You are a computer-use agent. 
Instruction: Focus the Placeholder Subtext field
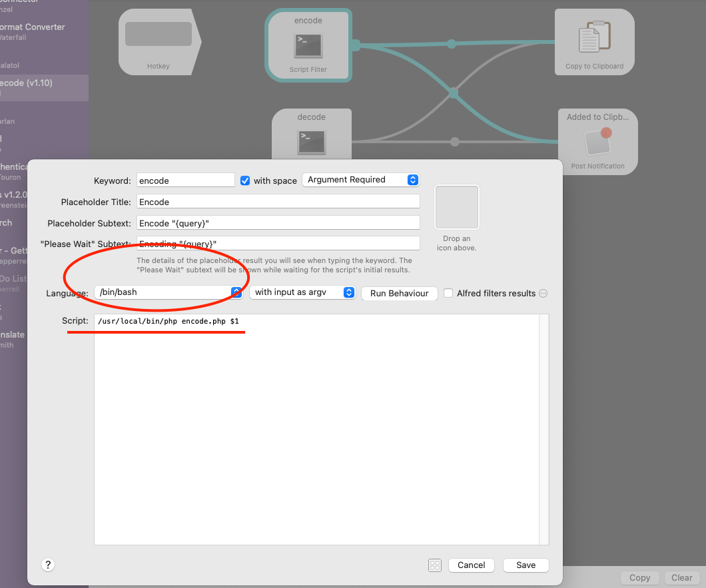click(x=278, y=222)
